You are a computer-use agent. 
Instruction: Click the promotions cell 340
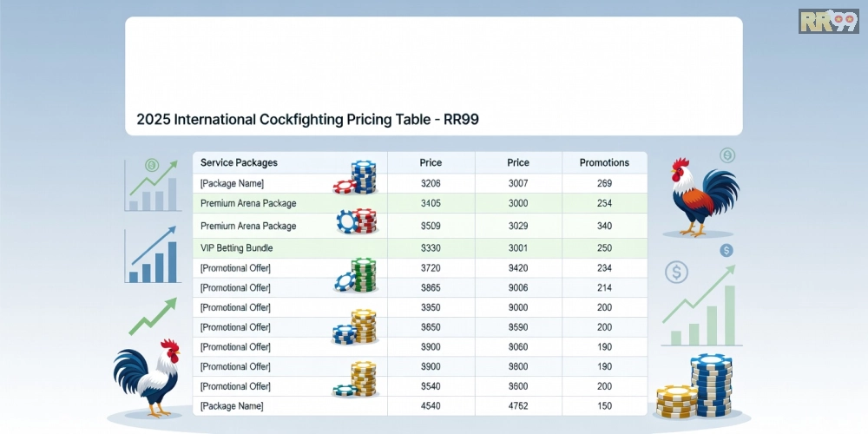(x=604, y=226)
